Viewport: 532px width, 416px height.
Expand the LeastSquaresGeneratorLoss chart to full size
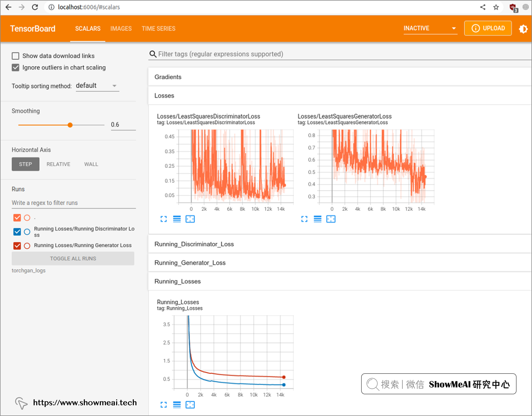tap(304, 219)
